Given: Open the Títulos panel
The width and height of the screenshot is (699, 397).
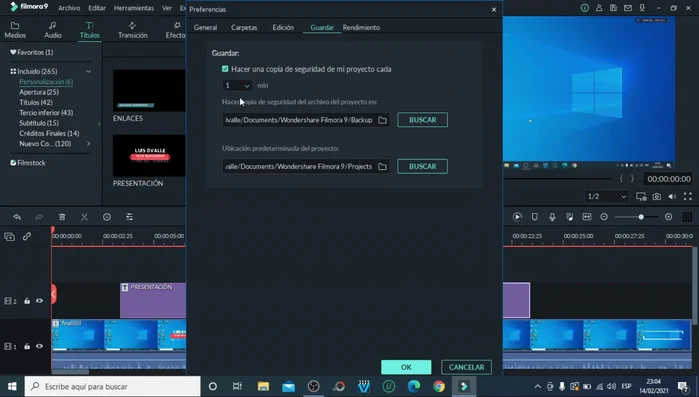Looking at the screenshot, I should click(90, 30).
